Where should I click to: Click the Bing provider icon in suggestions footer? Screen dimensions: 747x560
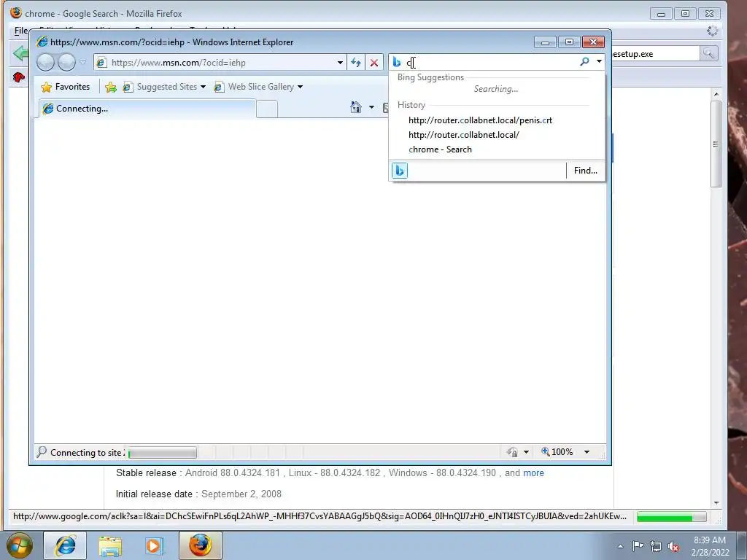pyautogui.click(x=399, y=171)
